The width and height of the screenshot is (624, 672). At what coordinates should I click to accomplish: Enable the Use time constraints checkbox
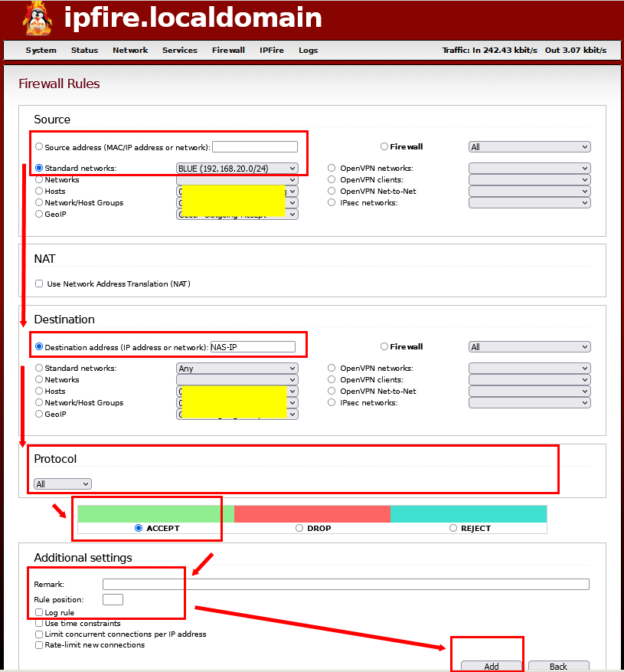click(x=39, y=623)
